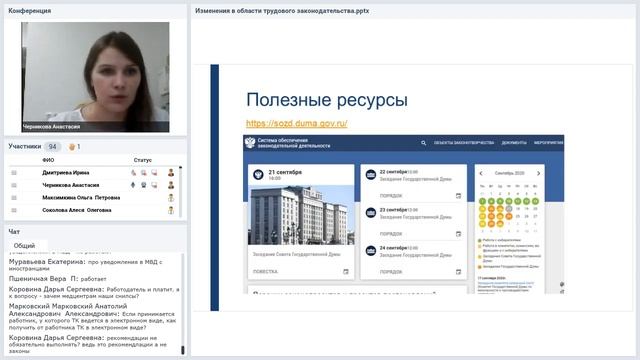Toggle Дмитриева Ирина's chat status icon

pos(154,173)
